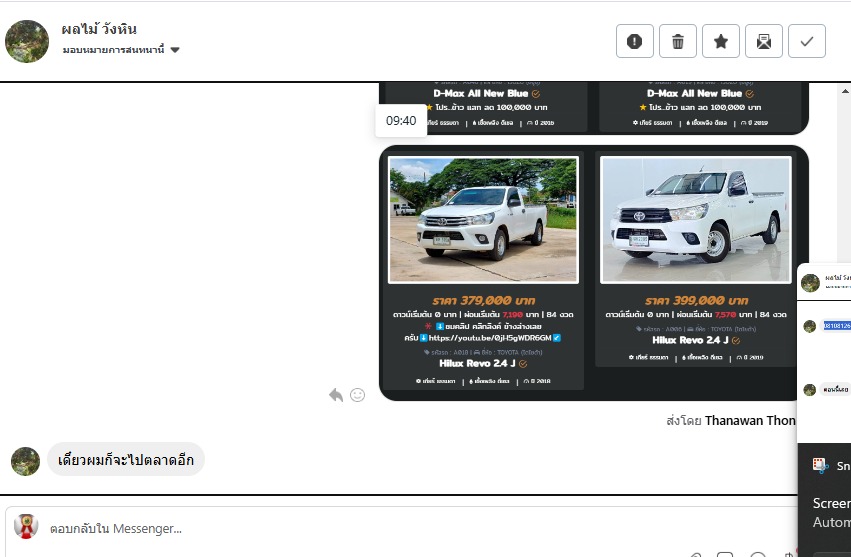Click the mark as unread envelope icon

[763, 41]
